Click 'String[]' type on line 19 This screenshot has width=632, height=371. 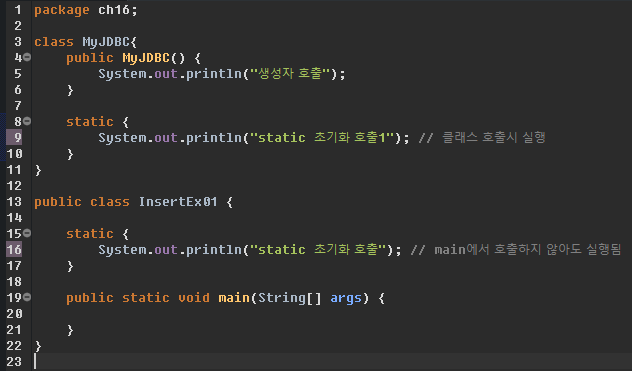click(x=290, y=298)
